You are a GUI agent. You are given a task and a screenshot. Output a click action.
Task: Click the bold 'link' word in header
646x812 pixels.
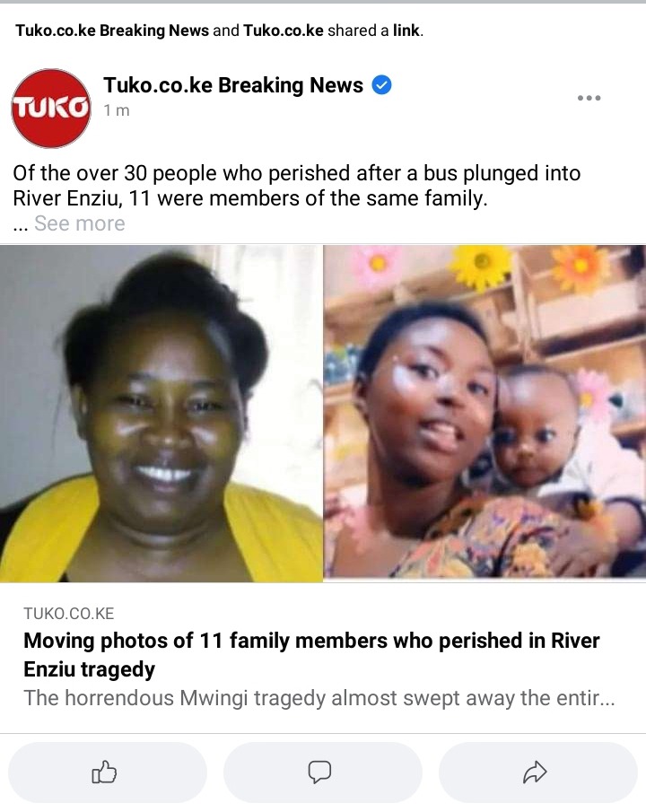point(406,31)
